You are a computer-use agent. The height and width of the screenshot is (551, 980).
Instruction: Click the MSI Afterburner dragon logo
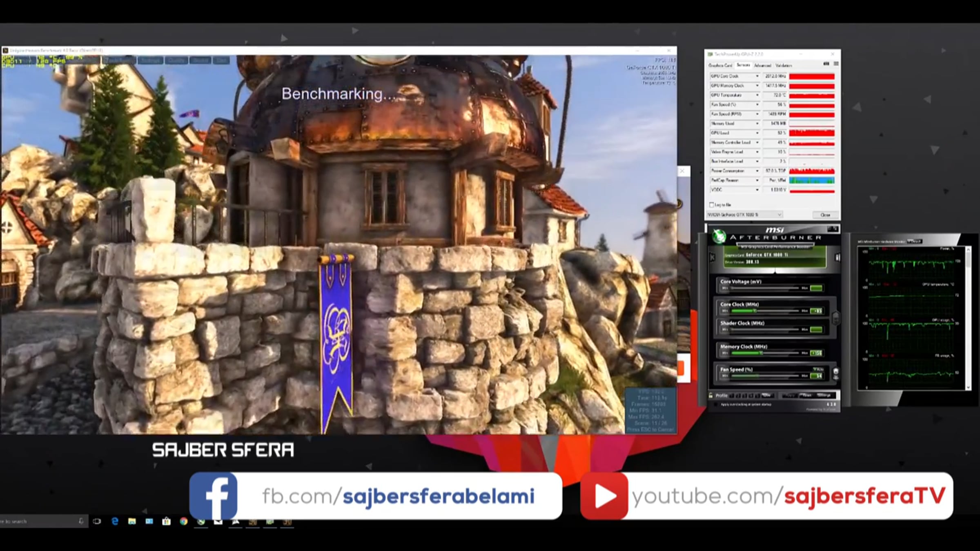pyautogui.click(x=719, y=236)
